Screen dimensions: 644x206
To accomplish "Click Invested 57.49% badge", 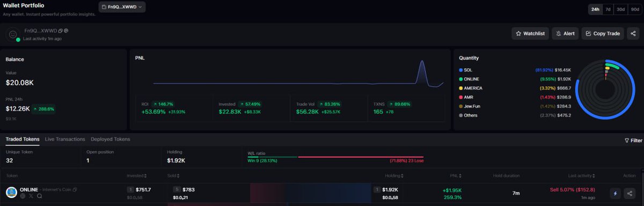I will pos(250,104).
